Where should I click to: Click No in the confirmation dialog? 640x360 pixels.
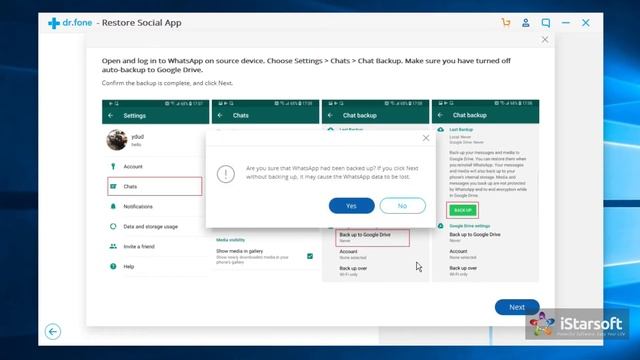click(x=402, y=206)
